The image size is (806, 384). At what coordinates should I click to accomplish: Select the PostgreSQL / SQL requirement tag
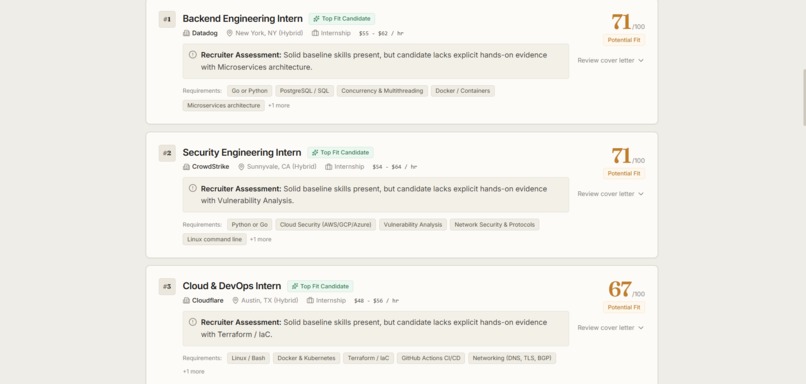click(304, 91)
